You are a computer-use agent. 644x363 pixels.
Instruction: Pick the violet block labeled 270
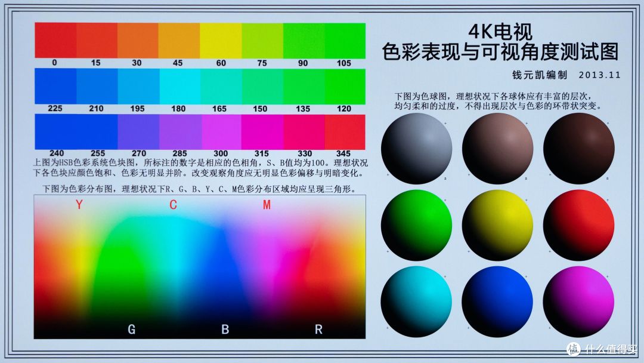pos(138,132)
